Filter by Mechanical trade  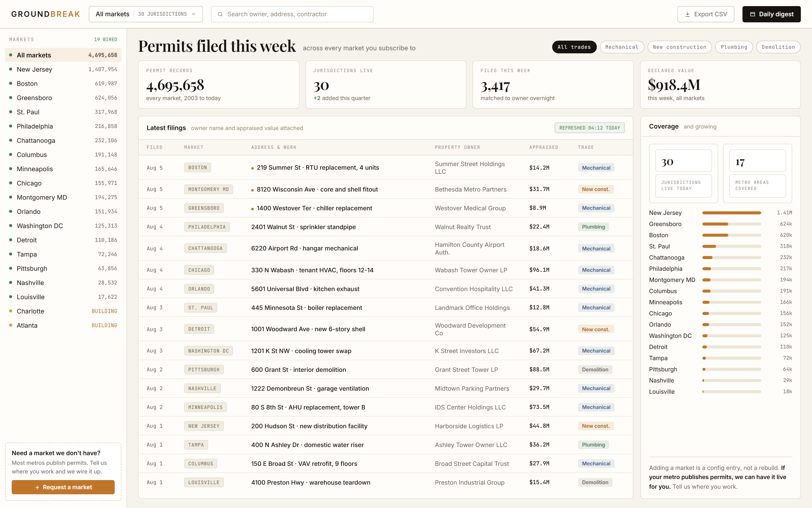tap(622, 47)
